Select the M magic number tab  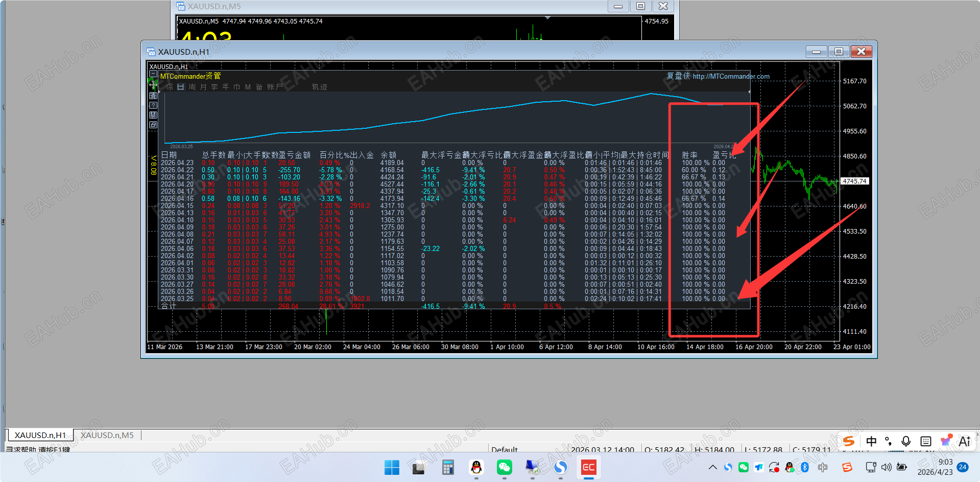pyautogui.click(x=248, y=87)
